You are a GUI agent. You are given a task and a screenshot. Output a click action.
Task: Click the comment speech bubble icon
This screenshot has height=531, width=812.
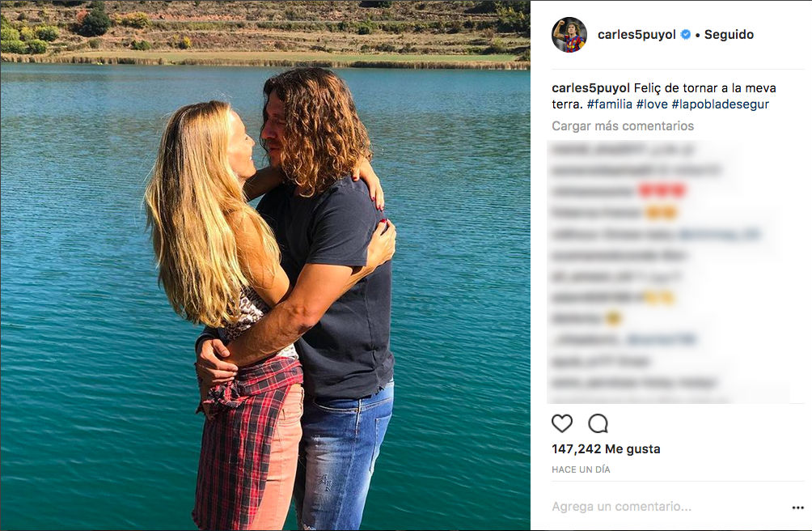pos(598,424)
